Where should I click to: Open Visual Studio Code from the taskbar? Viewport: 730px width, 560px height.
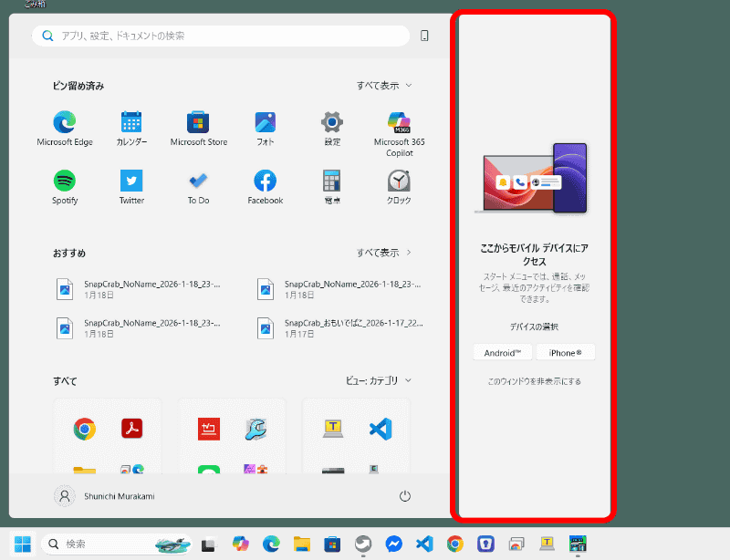424,544
